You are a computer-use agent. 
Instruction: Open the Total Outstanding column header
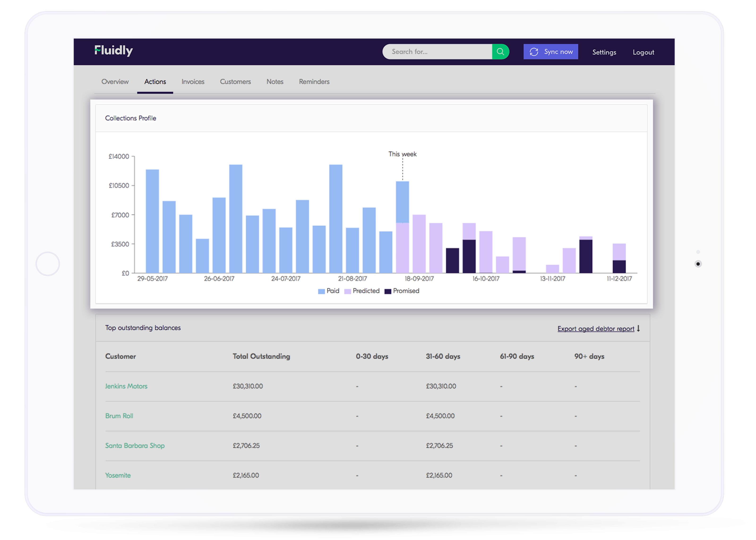click(x=261, y=356)
